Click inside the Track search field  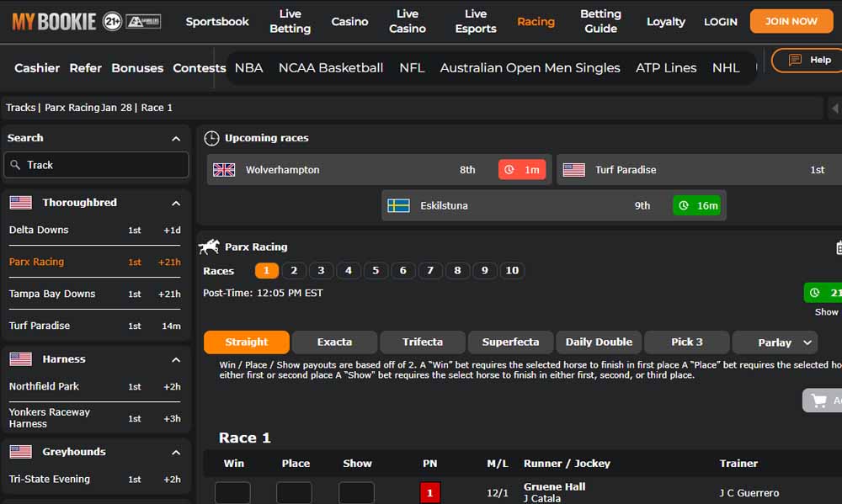tap(96, 165)
